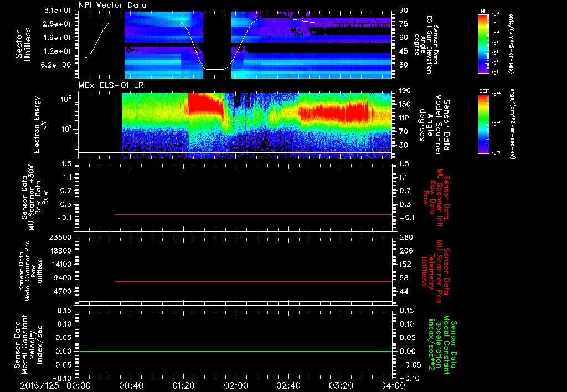Select the "NPI Vector Data" panel title
The image size is (567, 392).
point(112,5)
